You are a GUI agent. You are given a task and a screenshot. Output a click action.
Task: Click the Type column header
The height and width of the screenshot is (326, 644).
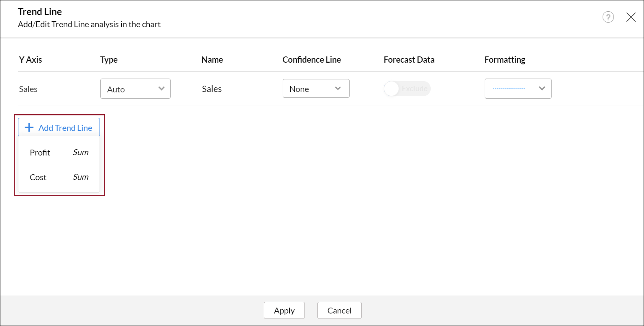tap(109, 60)
